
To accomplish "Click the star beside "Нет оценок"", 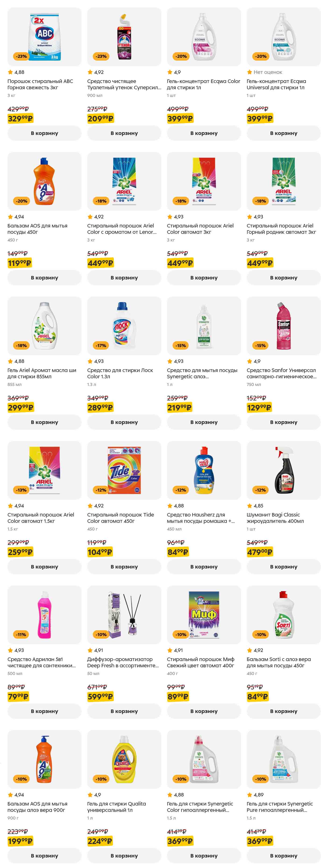I will tap(250, 72).
